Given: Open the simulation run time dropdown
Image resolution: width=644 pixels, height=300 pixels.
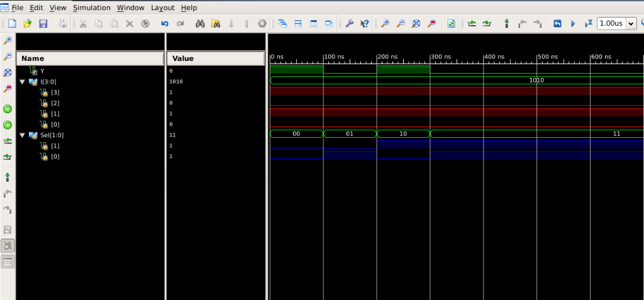Looking at the screenshot, I should (x=631, y=24).
